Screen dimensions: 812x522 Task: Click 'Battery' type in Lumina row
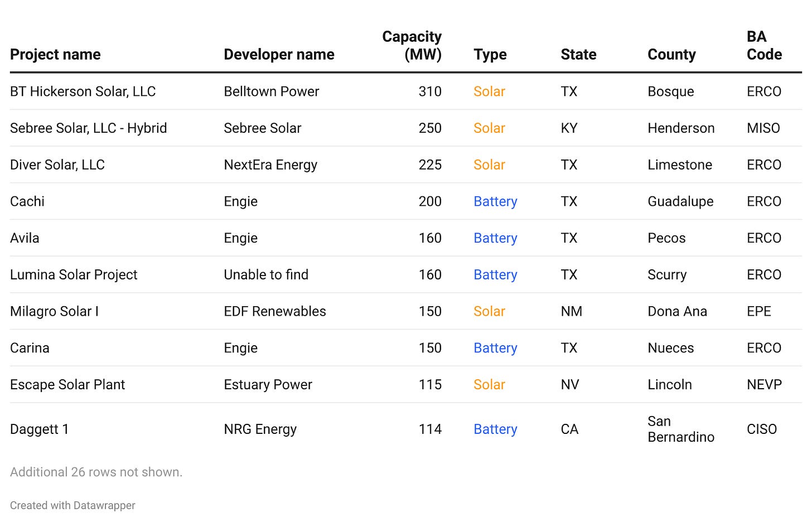[x=495, y=275]
